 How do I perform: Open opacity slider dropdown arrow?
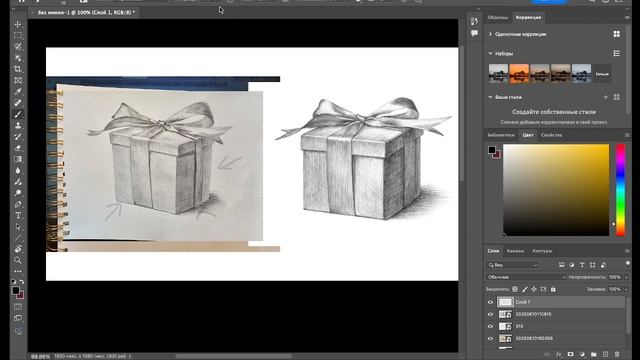(627, 277)
